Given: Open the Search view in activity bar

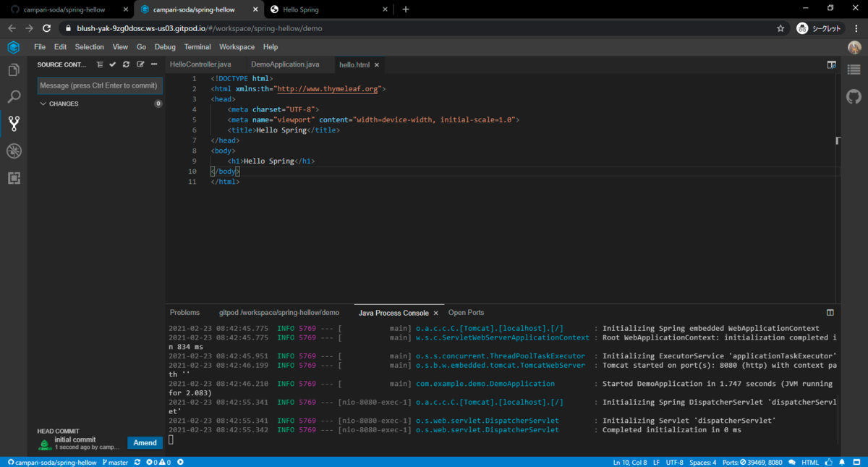Looking at the screenshot, I should 14,96.
